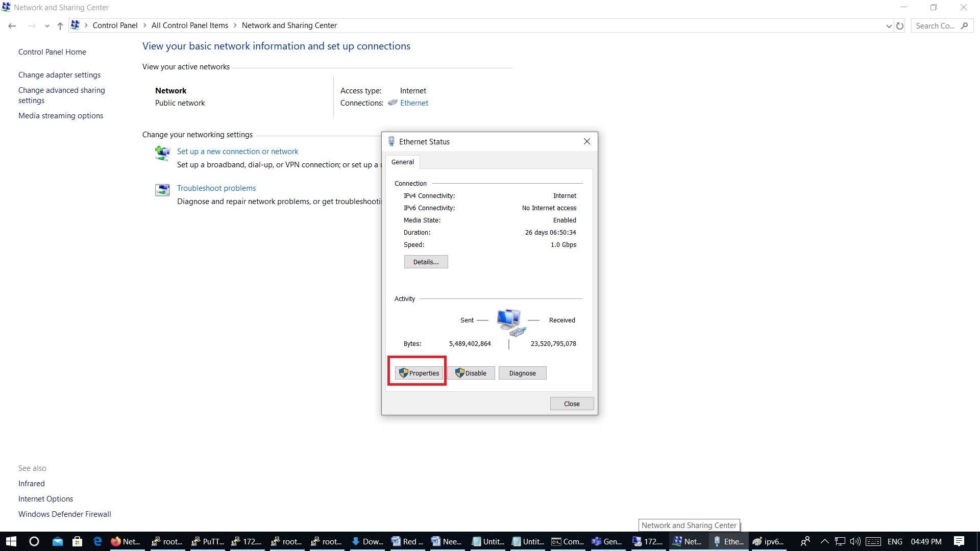
Task: Click the Properties button with shield icon
Action: click(419, 373)
